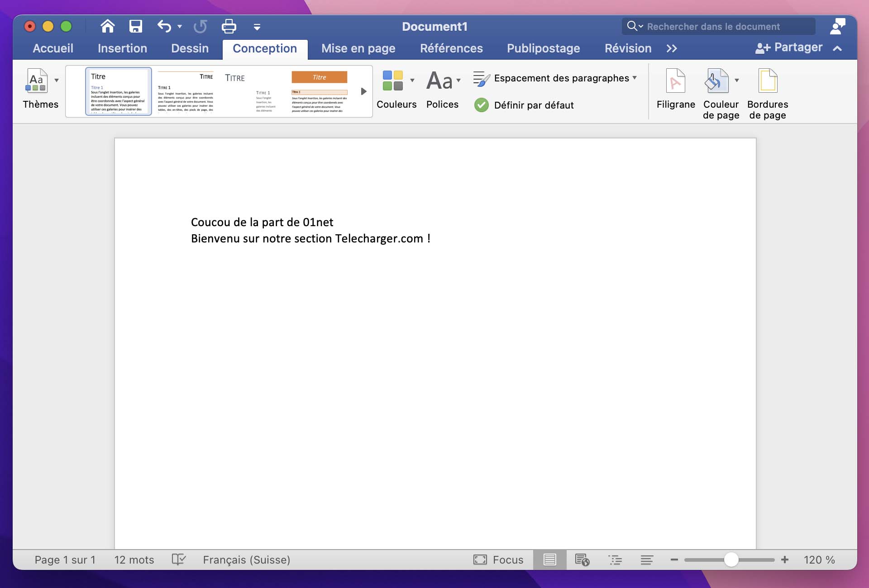Image resolution: width=869 pixels, height=588 pixels.
Task: Switch to the Insertion tab
Action: (x=122, y=48)
